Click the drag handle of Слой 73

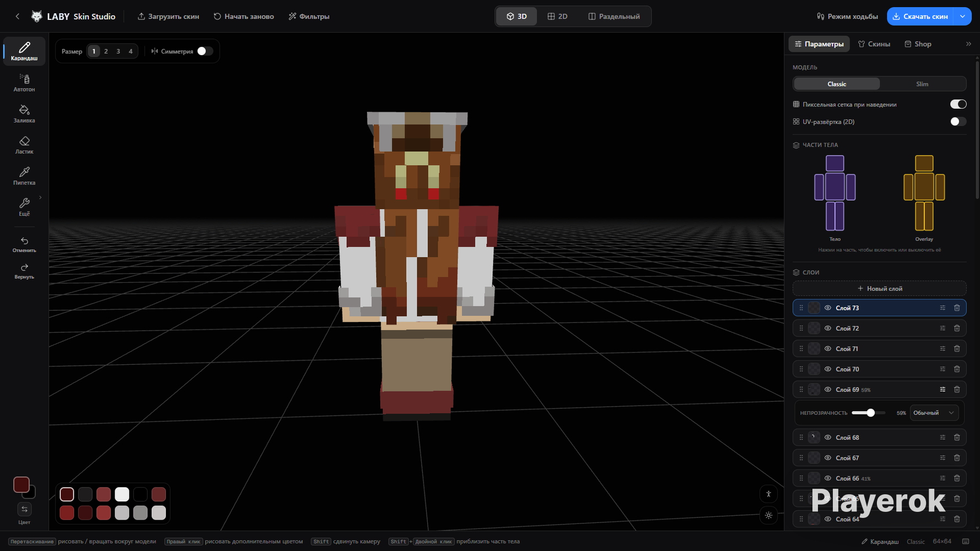tap(801, 308)
